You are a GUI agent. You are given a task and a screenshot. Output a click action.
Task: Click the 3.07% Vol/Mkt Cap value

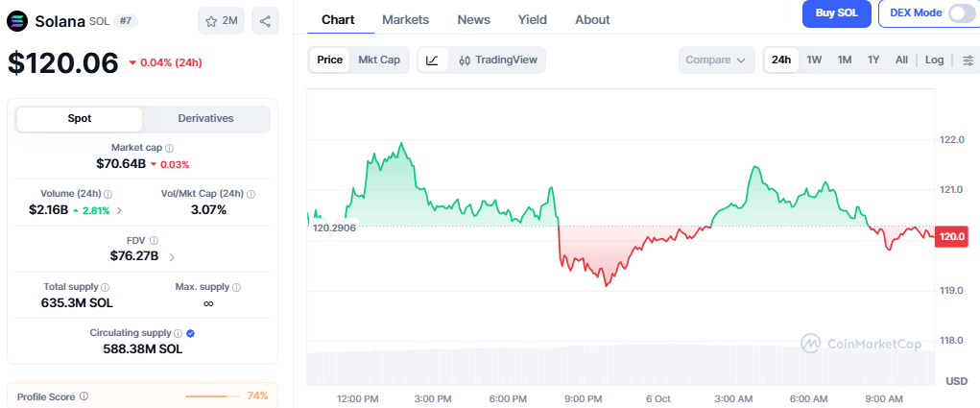208,210
